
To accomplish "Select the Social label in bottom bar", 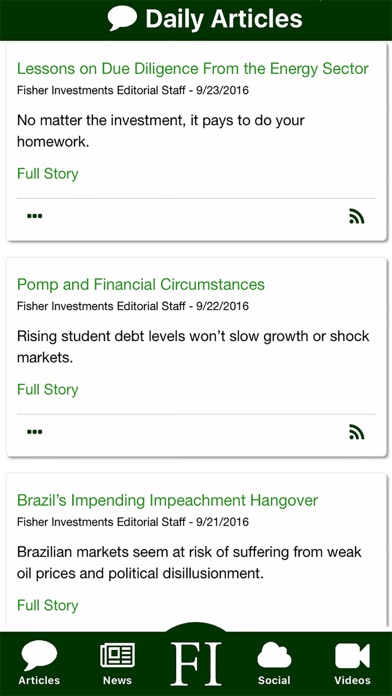I will coord(274,680).
